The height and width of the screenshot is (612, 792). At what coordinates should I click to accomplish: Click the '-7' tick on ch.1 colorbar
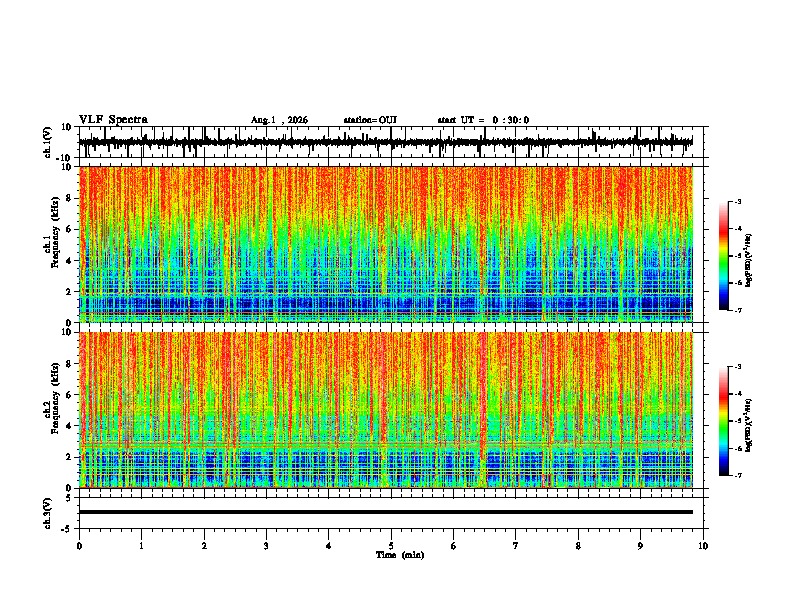click(x=738, y=310)
